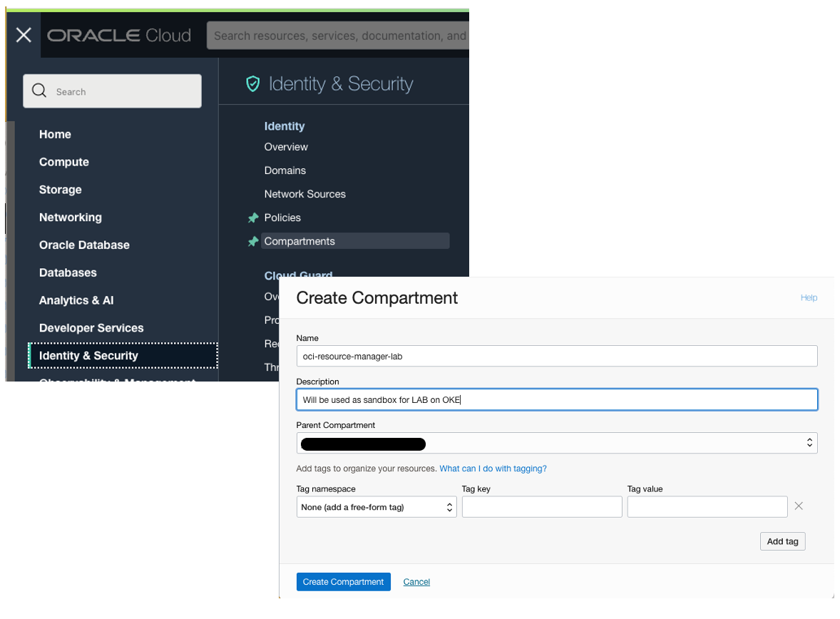Open the 'What can I do with tagging?' link
The image size is (840, 619).
(493, 469)
